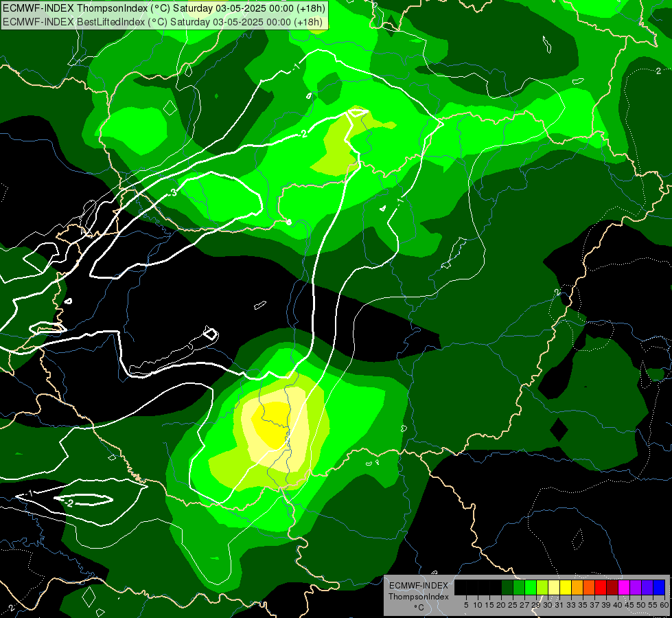Click the legend scale value 37
Screen dimensions: 672x618
click(595, 605)
